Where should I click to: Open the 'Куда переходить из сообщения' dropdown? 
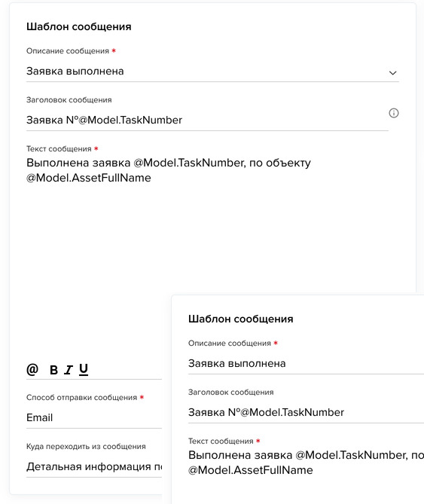coord(94,467)
